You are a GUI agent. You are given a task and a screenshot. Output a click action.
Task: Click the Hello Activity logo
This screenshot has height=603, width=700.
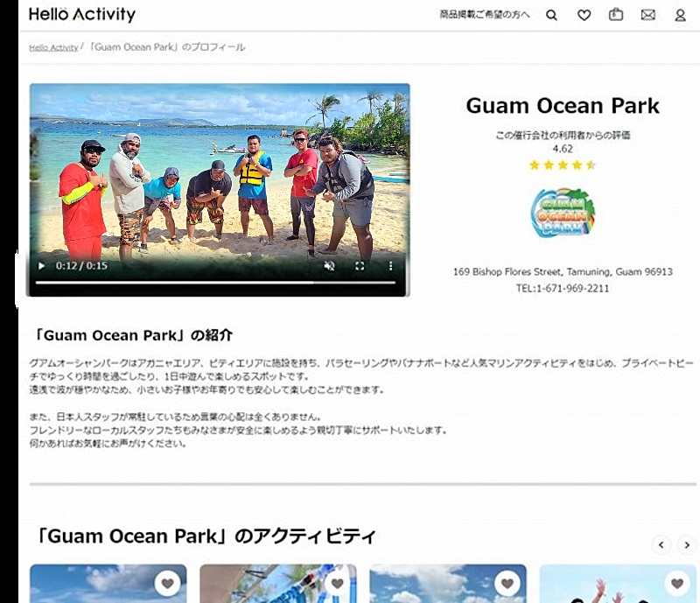(82, 14)
